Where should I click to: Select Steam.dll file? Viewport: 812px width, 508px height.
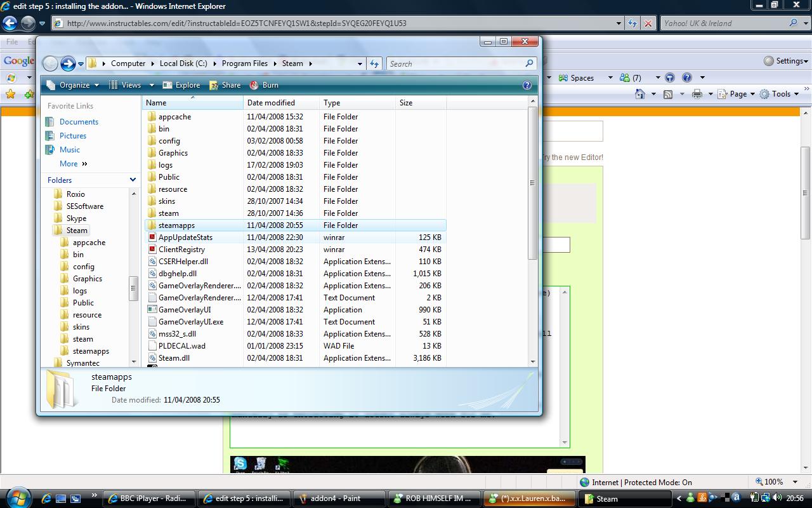point(174,358)
